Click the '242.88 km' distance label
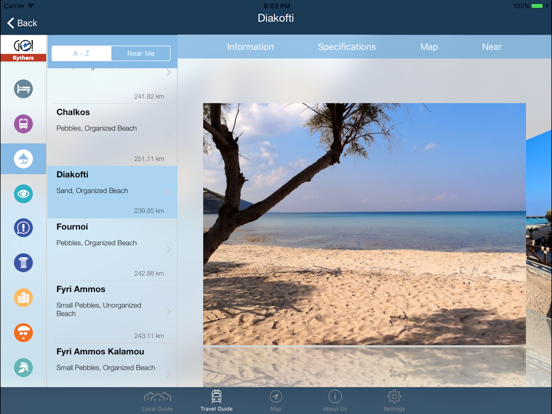Image resolution: width=552 pixels, height=414 pixels. pyautogui.click(x=149, y=274)
